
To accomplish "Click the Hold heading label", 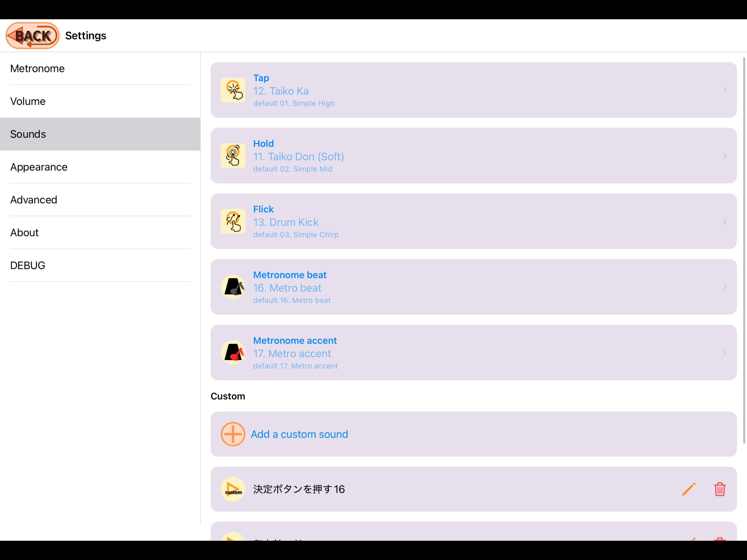I will click(x=263, y=144).
